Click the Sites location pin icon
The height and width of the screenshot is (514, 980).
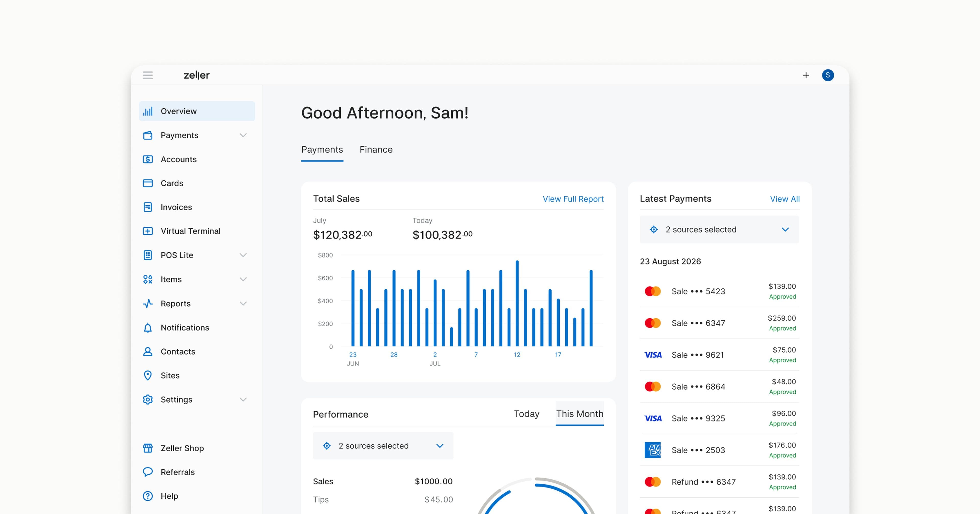coord(148,376)
